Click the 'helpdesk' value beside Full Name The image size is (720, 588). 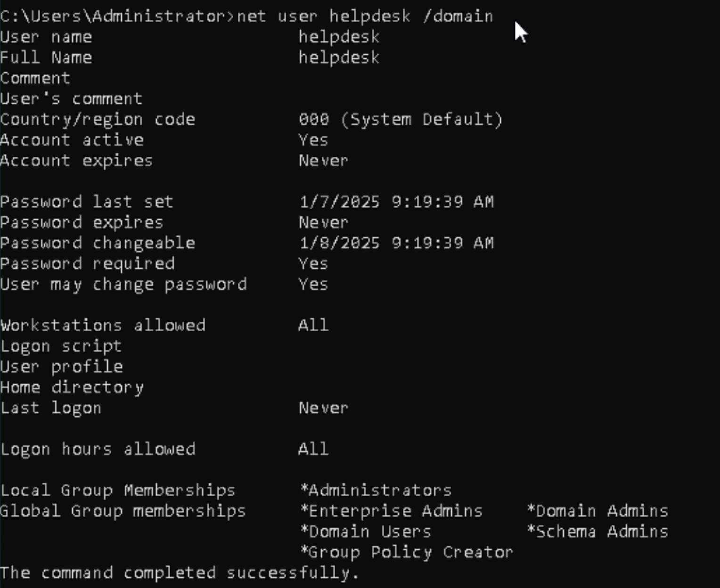(339, 57)
